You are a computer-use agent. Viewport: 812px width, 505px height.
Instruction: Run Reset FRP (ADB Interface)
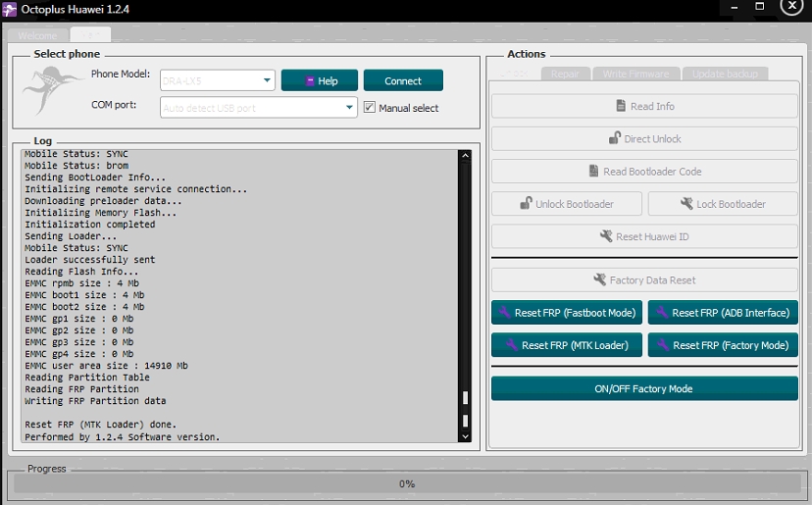(723, 313)
